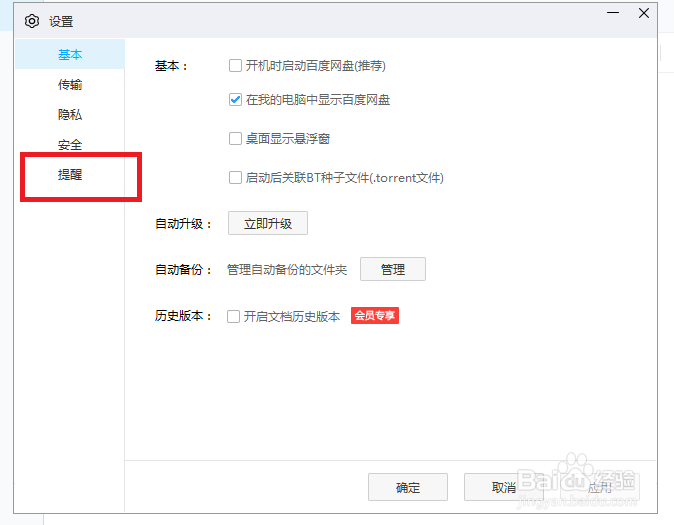Minimize the settings dialog
Image resolution: width=674 pixels, height=525 pixels.
613,13
